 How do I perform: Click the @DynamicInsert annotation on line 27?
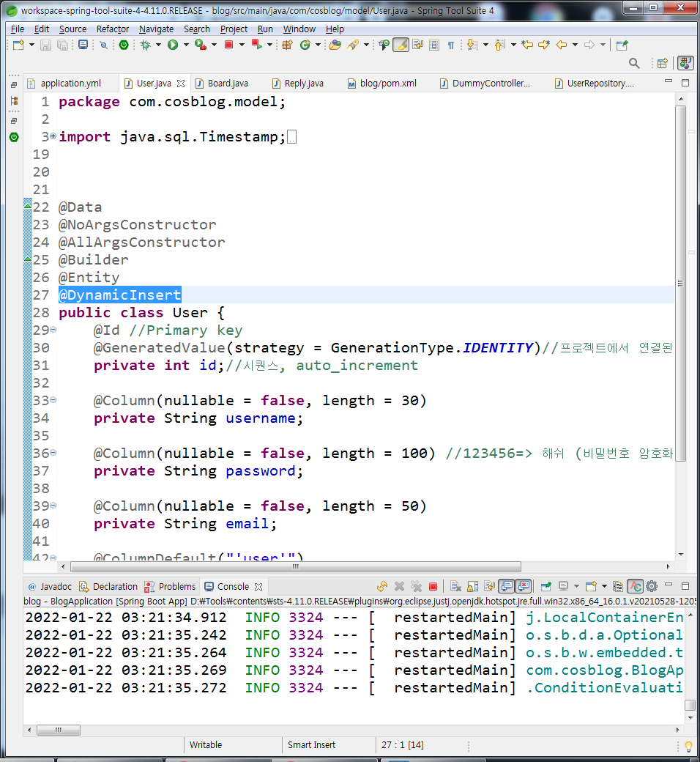(x=119, y=295)
